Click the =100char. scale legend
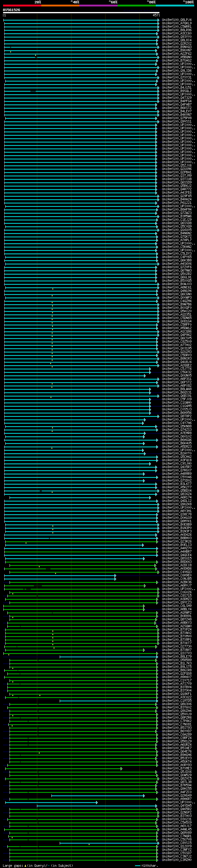The width and height of the screenshot is (197, 868). pos(146,865)
